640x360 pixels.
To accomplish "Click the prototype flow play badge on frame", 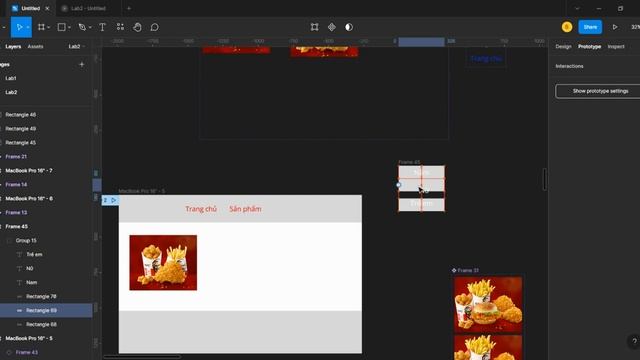I will 110,200.
